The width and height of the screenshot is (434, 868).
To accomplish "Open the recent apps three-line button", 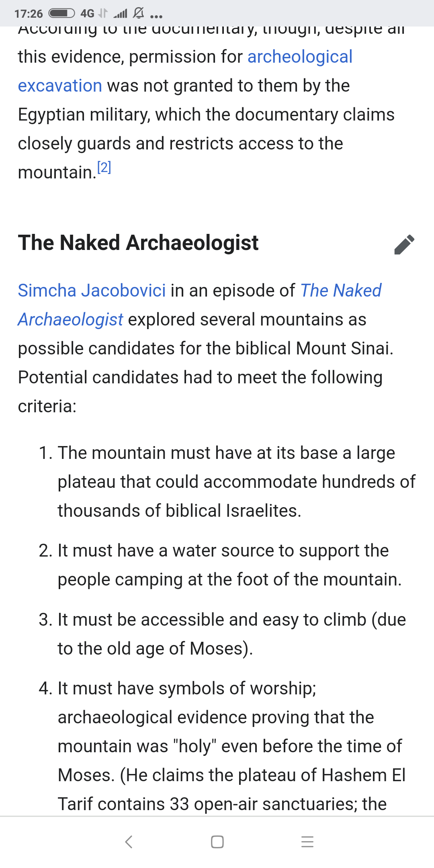I will coord(307,841).
